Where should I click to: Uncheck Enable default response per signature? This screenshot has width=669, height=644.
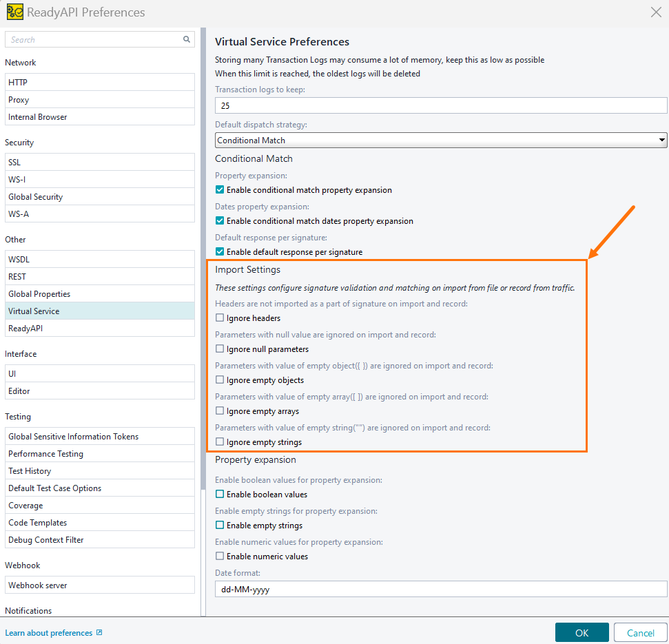[220, 252]
